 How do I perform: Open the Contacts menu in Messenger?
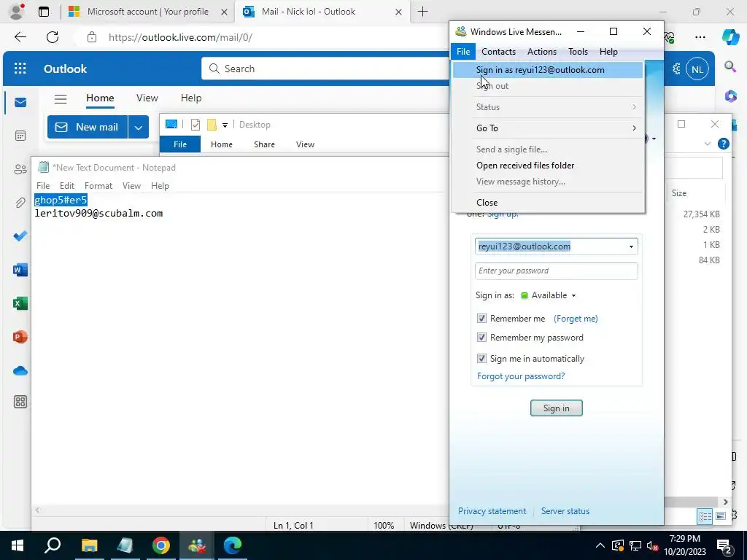click(x=498, y=52)
